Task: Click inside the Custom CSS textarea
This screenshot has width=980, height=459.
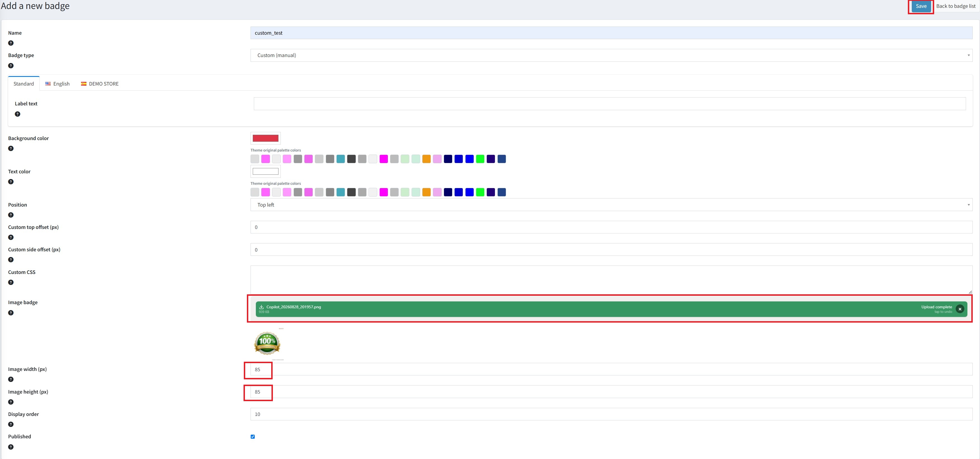Action: coord(611,280)
